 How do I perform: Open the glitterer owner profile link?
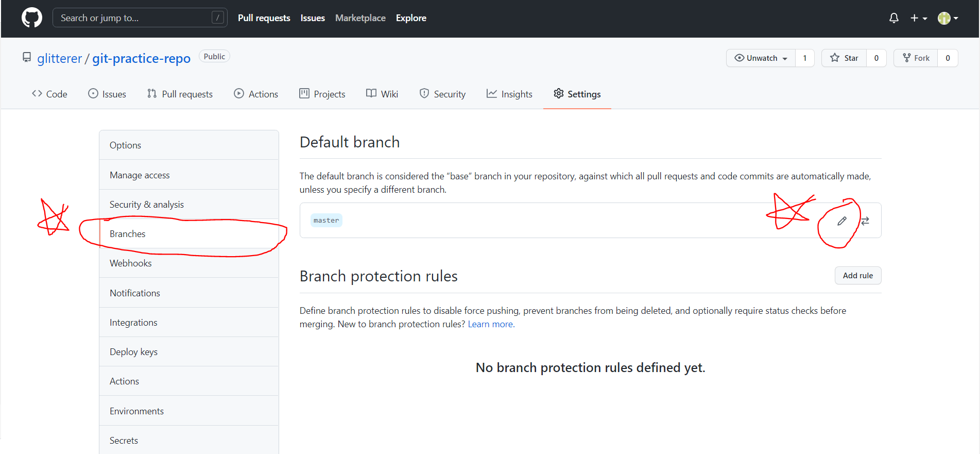[60, 58]
